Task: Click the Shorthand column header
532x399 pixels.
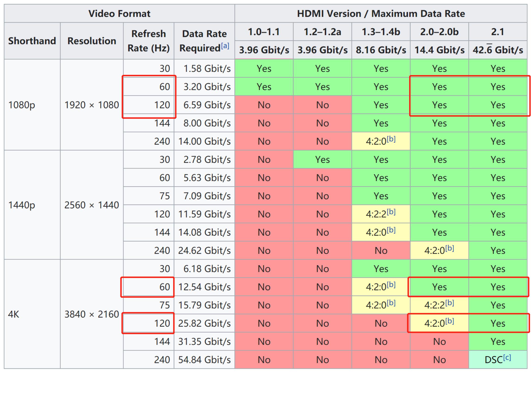Action: click(x=32, y=41)
